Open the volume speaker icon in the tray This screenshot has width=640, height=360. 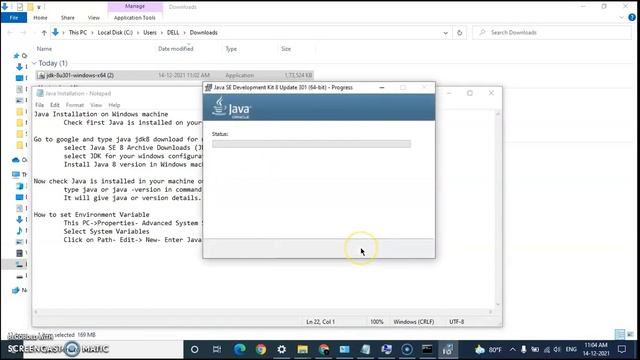(557, 349)
